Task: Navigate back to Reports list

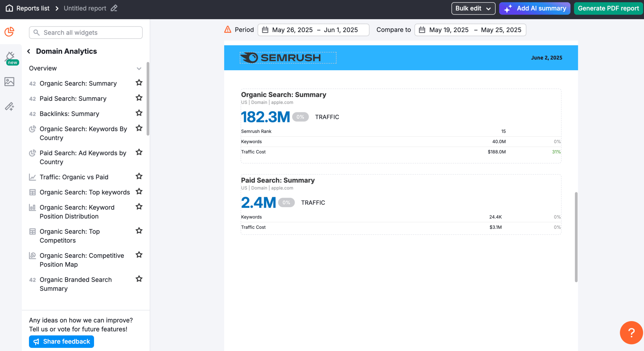Action: [x=33, y=8]
